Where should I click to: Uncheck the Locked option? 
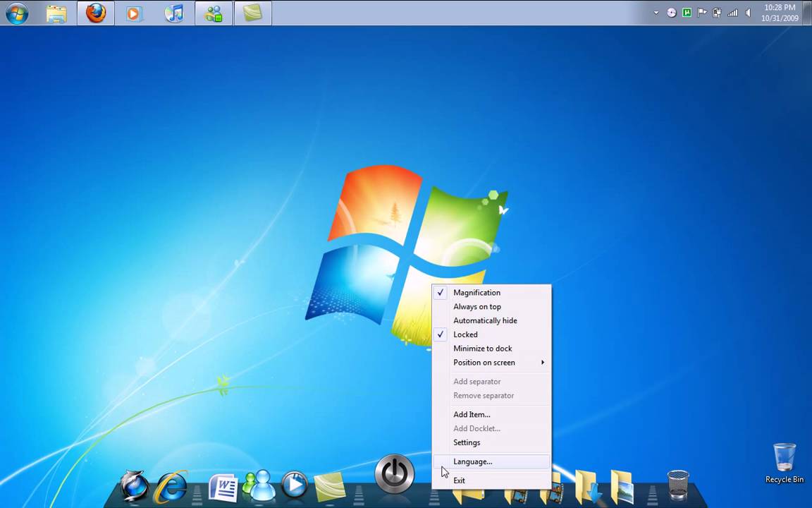pyautogui.click(x=492, y=334)
